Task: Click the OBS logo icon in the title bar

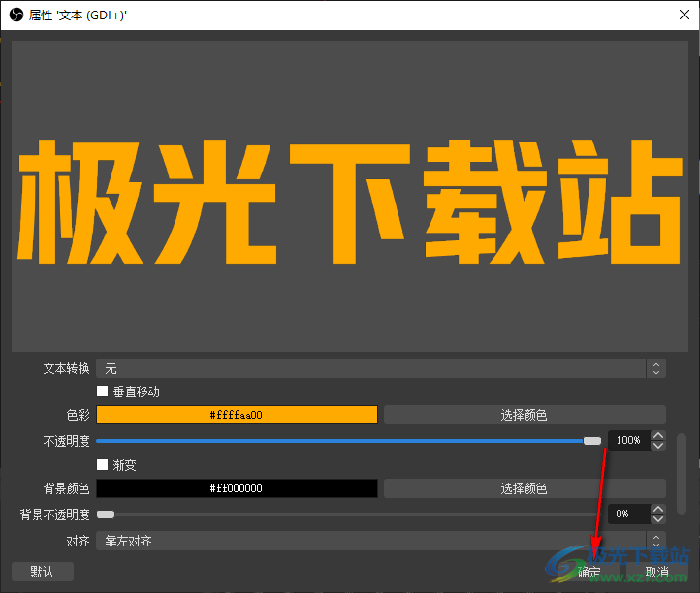Action: click(x=16, y=16)
